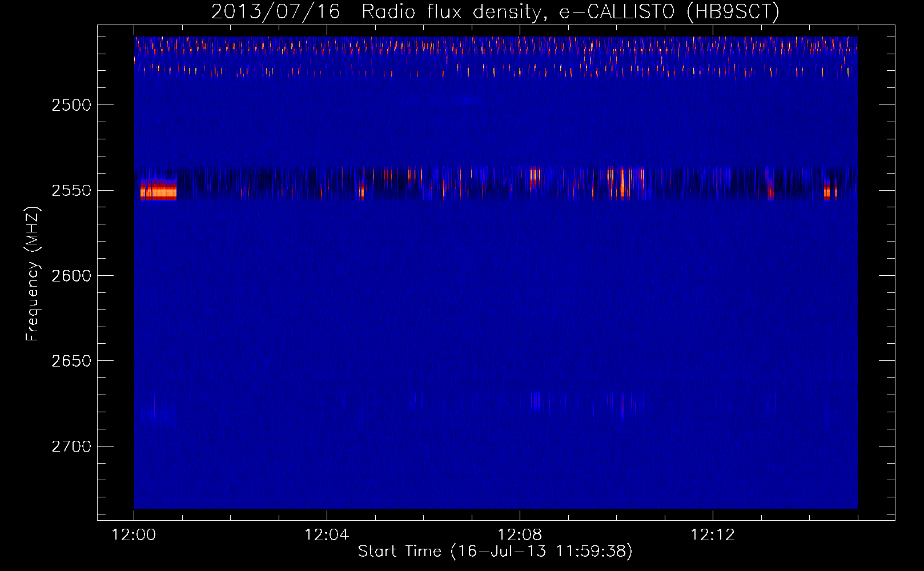This screenshot has width=924, height=571.
Task: Click the 2650 frequency tick label
Action: (x=71, y=361)
